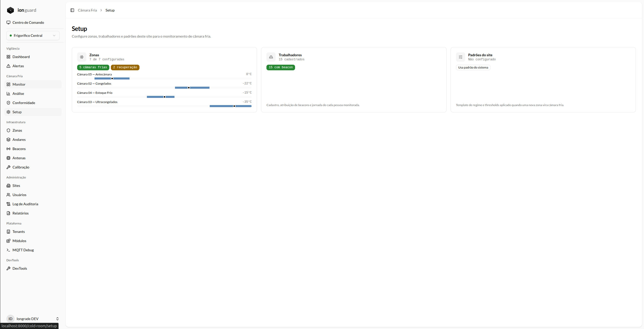644x329 pixels.
Task: Click the Câmara 02 Congelados temperature bar
Action: click(x=164, y=88)
